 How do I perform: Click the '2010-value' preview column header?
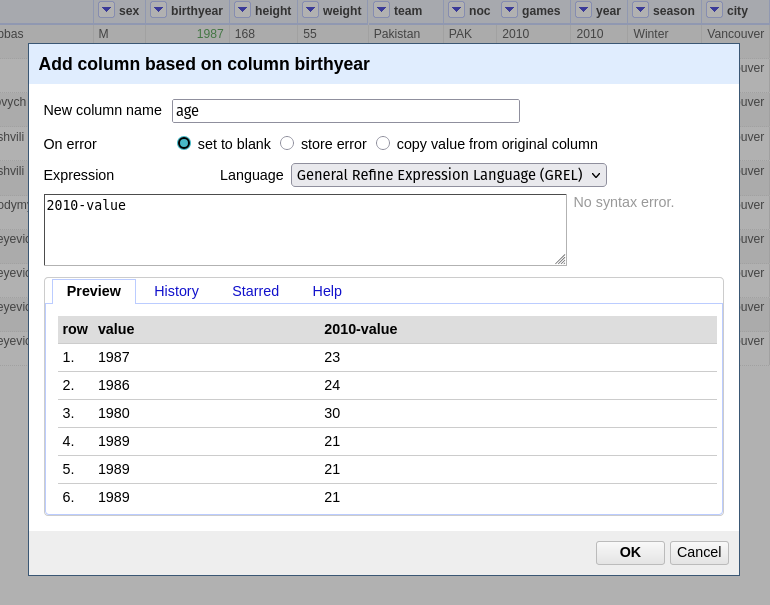pos(360,329)
